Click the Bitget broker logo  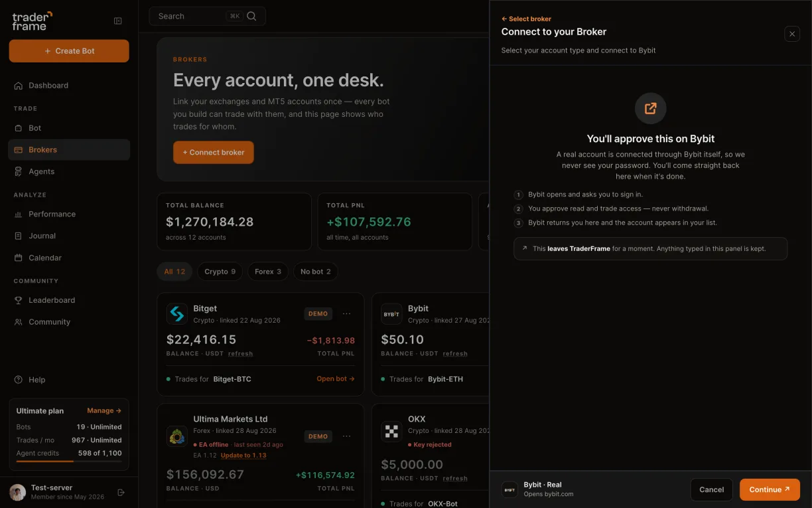tap(177, 314)
